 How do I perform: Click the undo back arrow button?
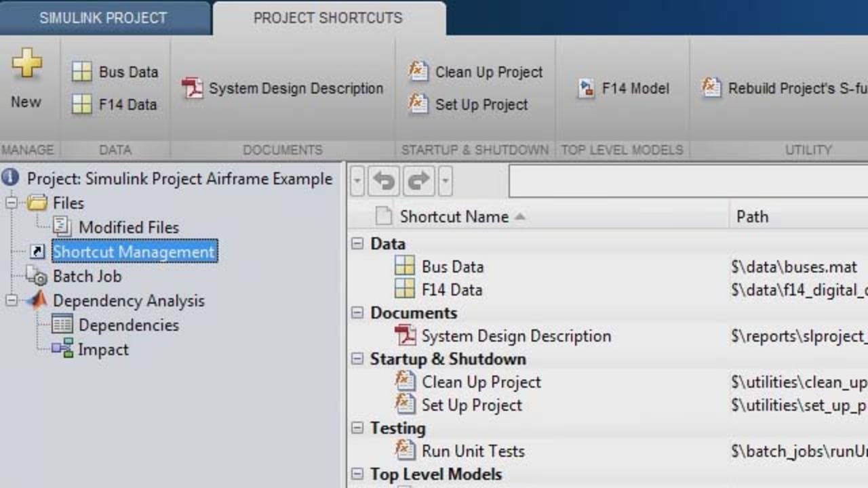(384, 181)
